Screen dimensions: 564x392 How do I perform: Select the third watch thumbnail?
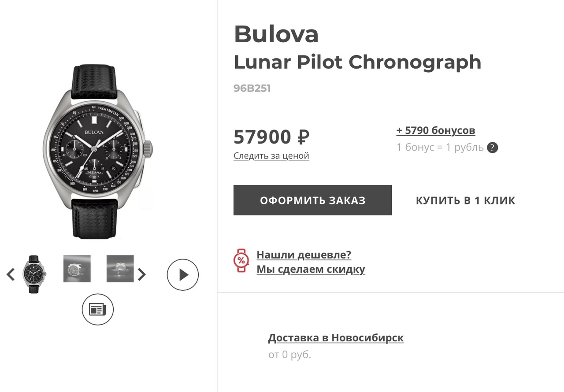[120, 269]
